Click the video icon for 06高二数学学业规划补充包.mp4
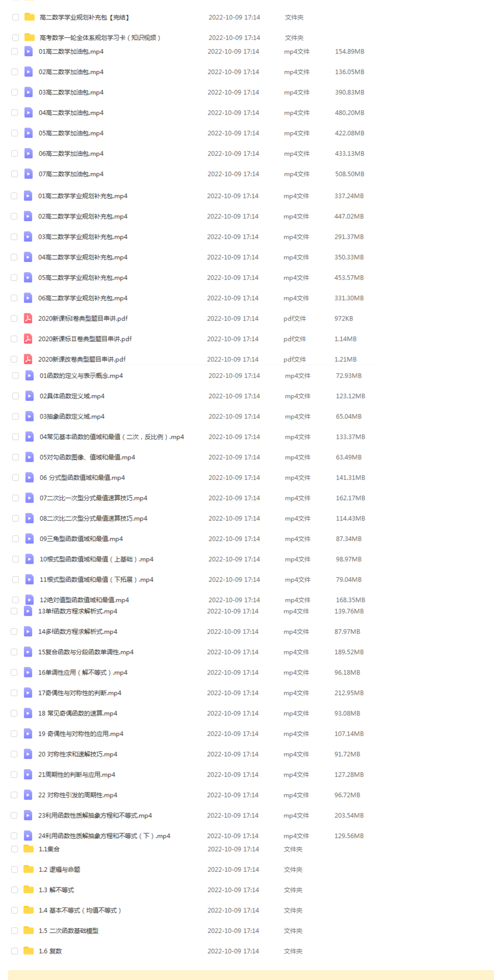This screenshot has width=494, height=980. (x=28, y=298)
